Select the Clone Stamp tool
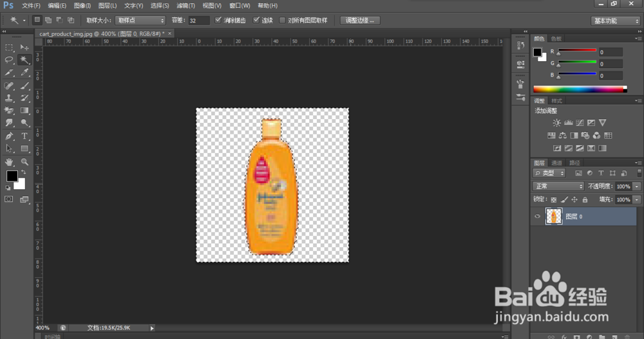Screen dimensions: 644x339 pyautogui.click(x=8, y=98)
